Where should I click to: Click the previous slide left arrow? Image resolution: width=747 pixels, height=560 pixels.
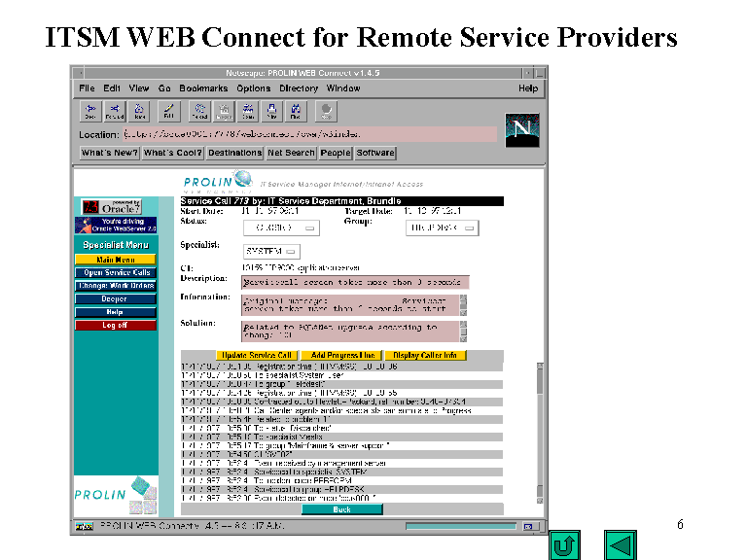pos(619,543)
